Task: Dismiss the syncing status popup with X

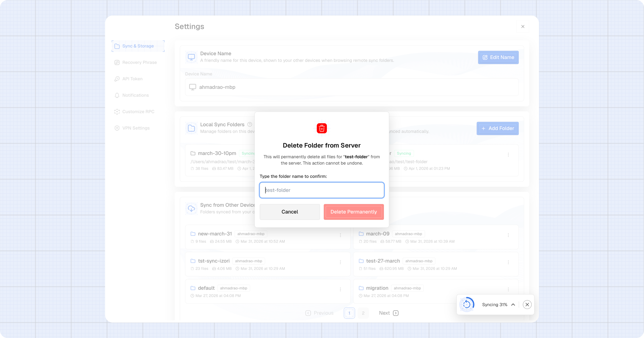Action: pos(527,304)
